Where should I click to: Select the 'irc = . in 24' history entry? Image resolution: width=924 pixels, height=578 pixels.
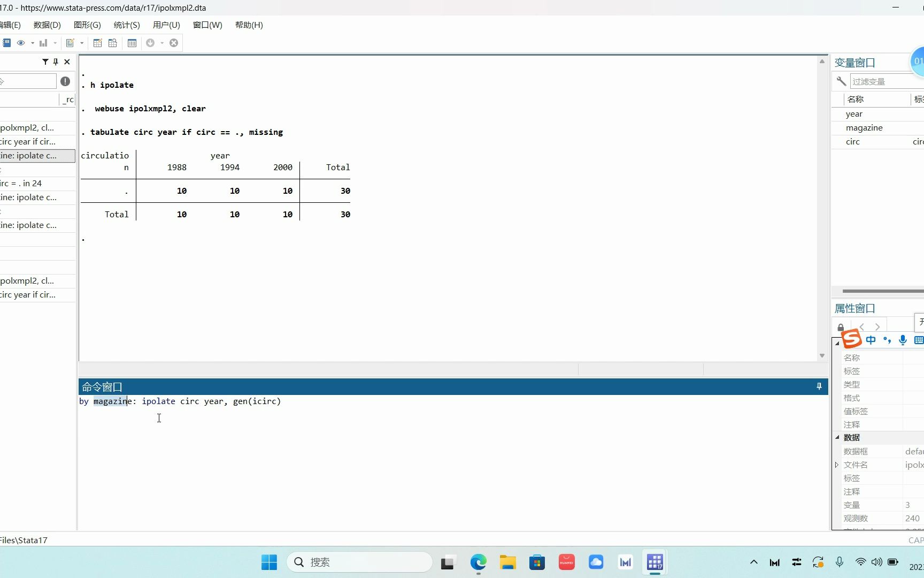(37, 184)
